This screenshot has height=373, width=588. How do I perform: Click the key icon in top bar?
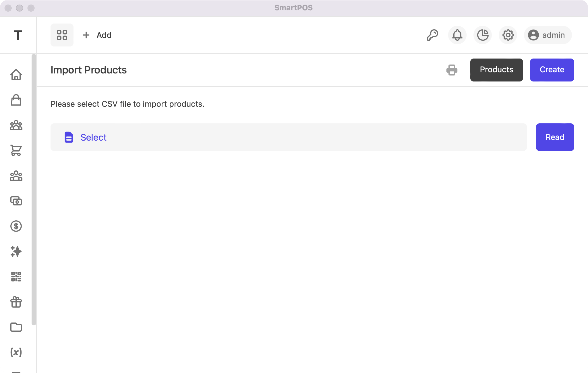click(432, 35)
